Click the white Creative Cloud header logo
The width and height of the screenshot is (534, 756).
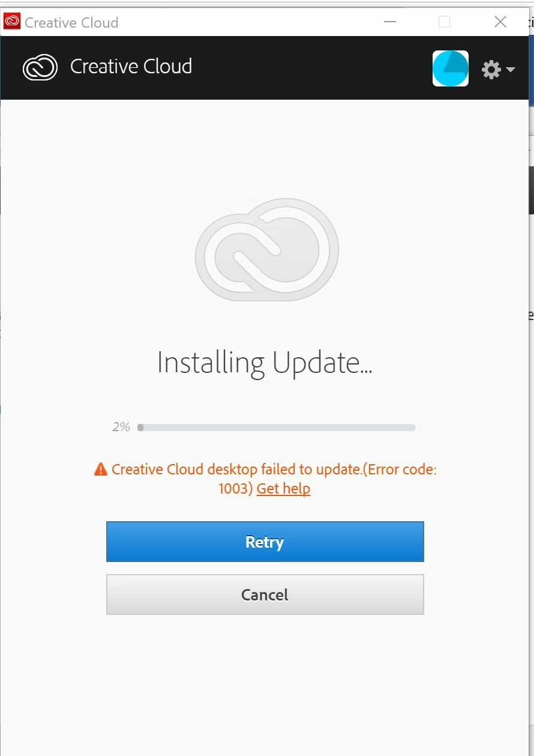pos(40,67)
